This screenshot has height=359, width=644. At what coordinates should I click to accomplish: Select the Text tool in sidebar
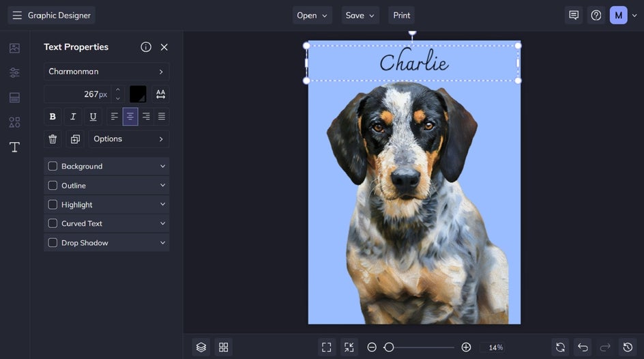14,147
